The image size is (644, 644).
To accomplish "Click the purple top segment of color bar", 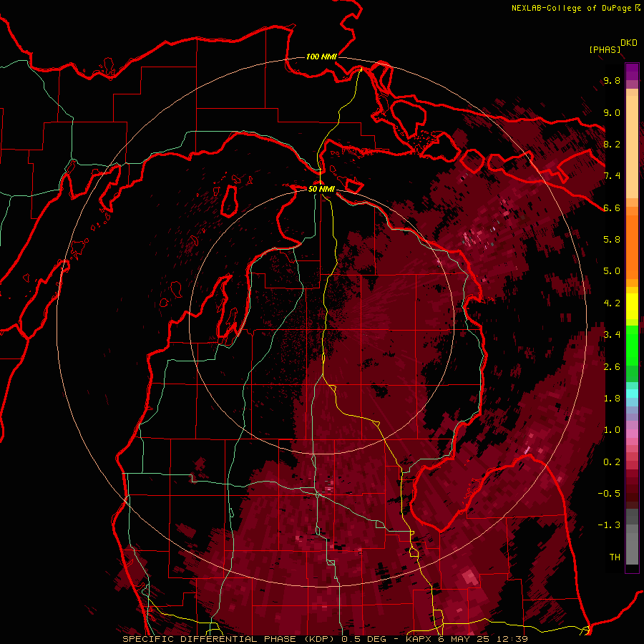I will click(x=632, y=72).
